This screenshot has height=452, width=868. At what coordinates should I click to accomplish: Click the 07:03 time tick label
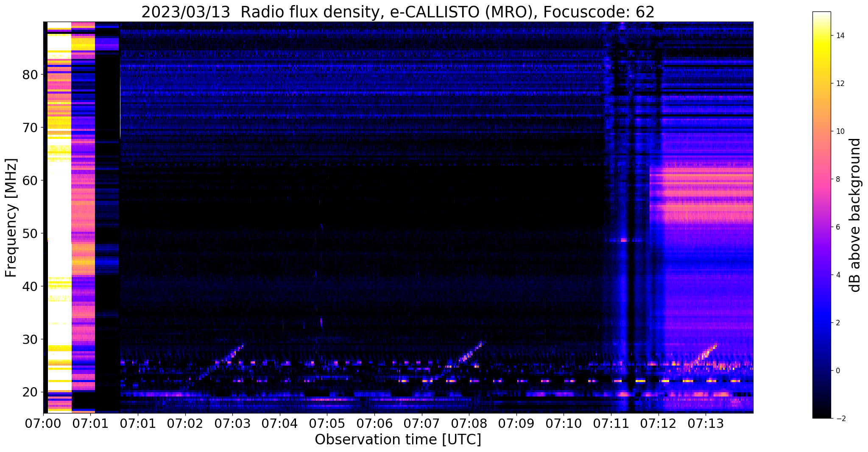(232, 423)
